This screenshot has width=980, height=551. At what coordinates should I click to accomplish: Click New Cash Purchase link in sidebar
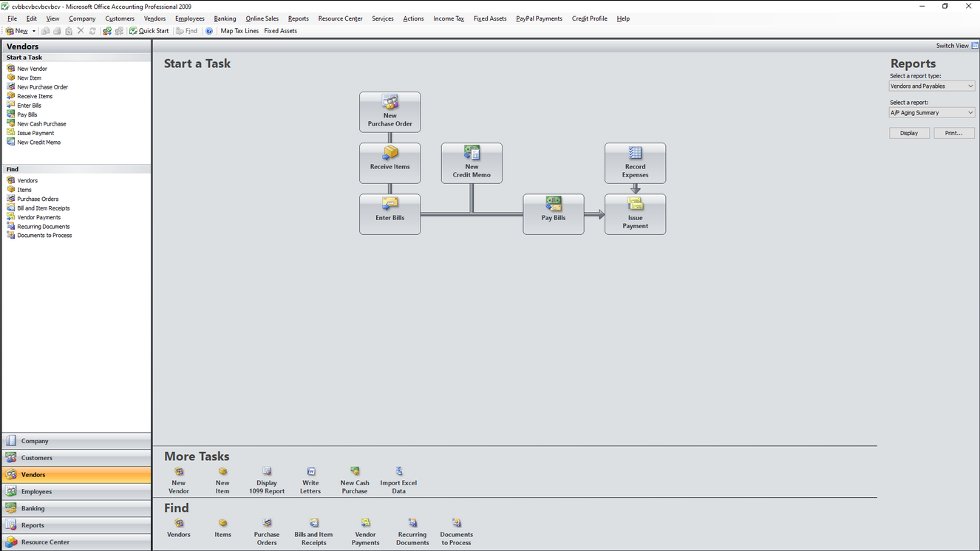[41, 124]
